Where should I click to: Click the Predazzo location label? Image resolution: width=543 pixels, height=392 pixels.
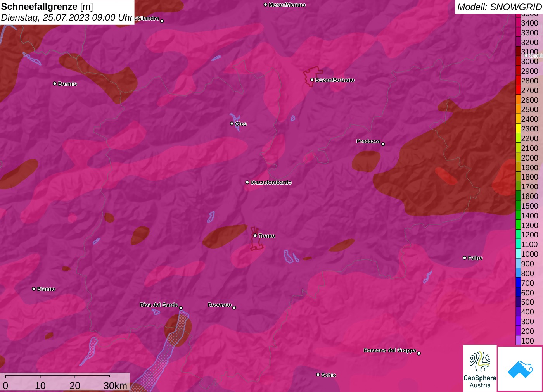[368, 141]
